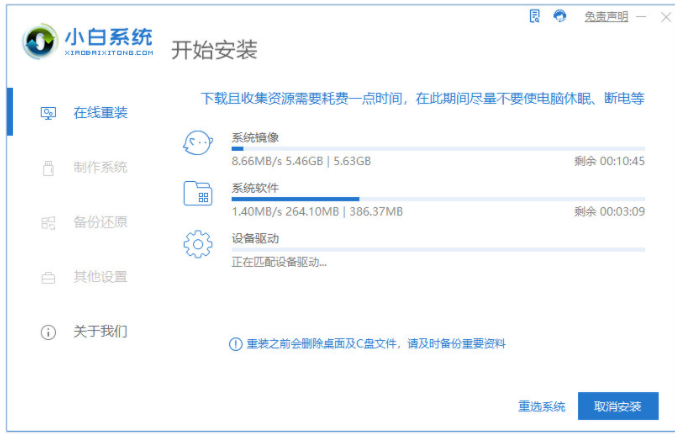
Task: Click the 系统镜像 download progress bar
Action: [438, 148]
